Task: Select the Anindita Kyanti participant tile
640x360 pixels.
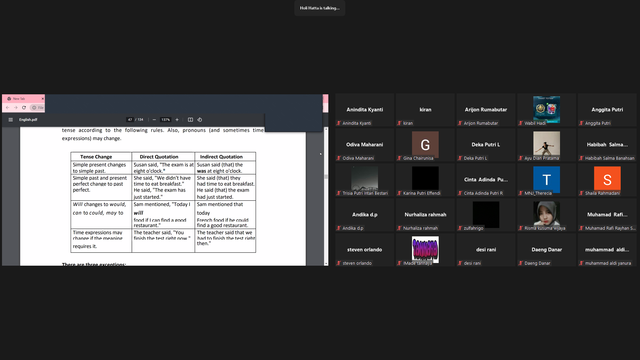Action: click(x=364, y=110)
